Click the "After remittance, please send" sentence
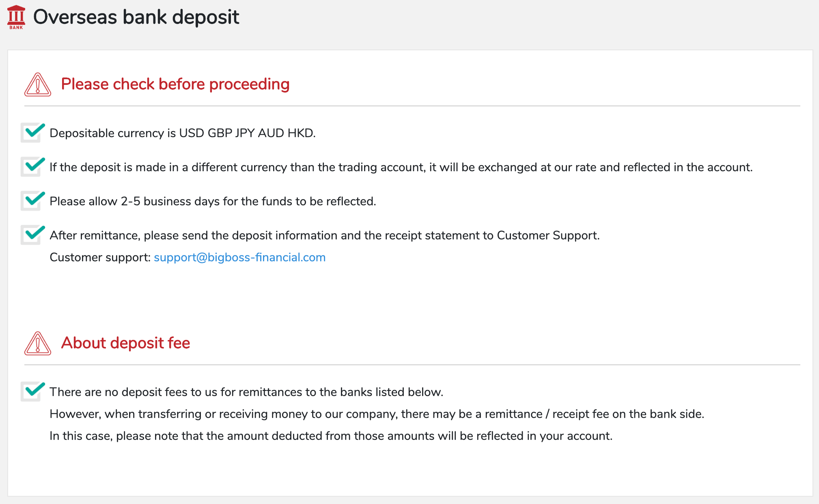Viewport: 819px width, 504px height. point(324,235)
